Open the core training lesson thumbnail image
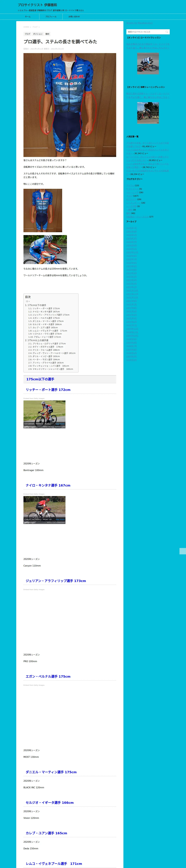The image size is (186, 868). (148, 113)
